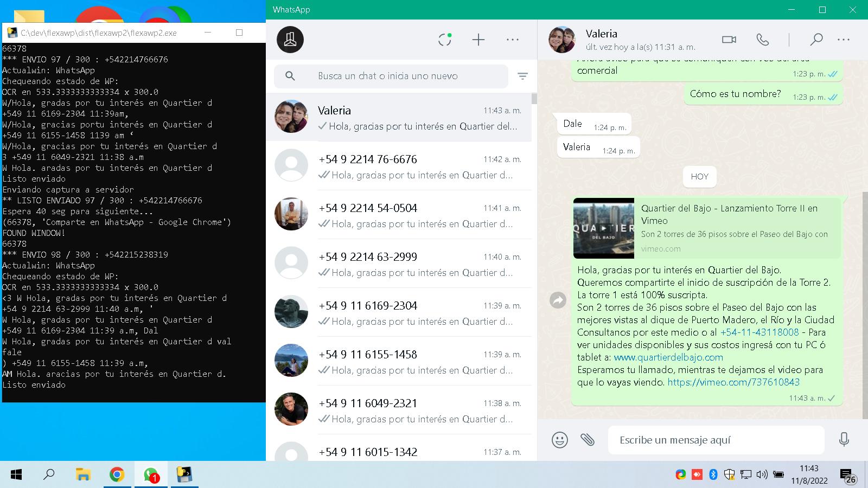Click the flexawp2.exe console title bar icon
Viewport: 868px width, 488px height.
tap(12, 33)
